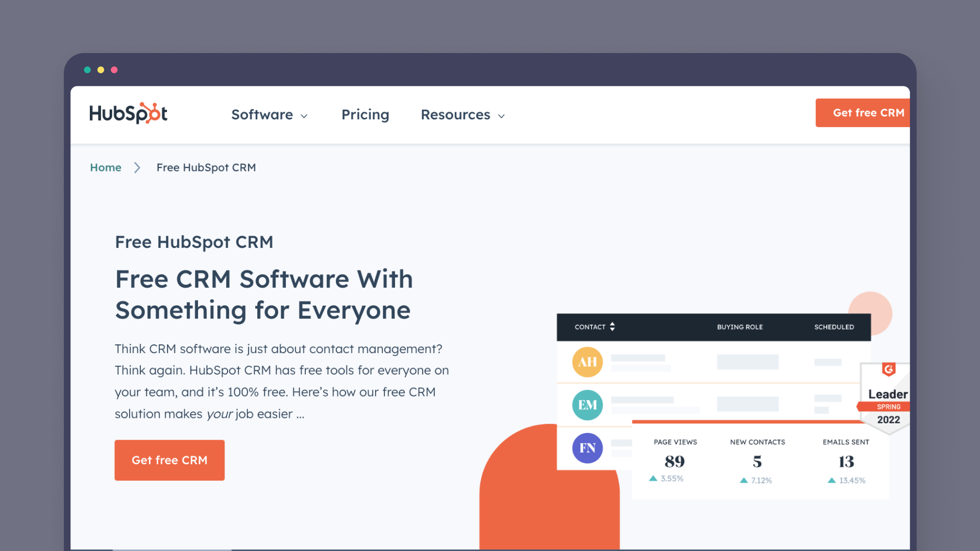Click the 7.12% increase indicator
This screenshot has height=551, width=980.
point(756,481)
